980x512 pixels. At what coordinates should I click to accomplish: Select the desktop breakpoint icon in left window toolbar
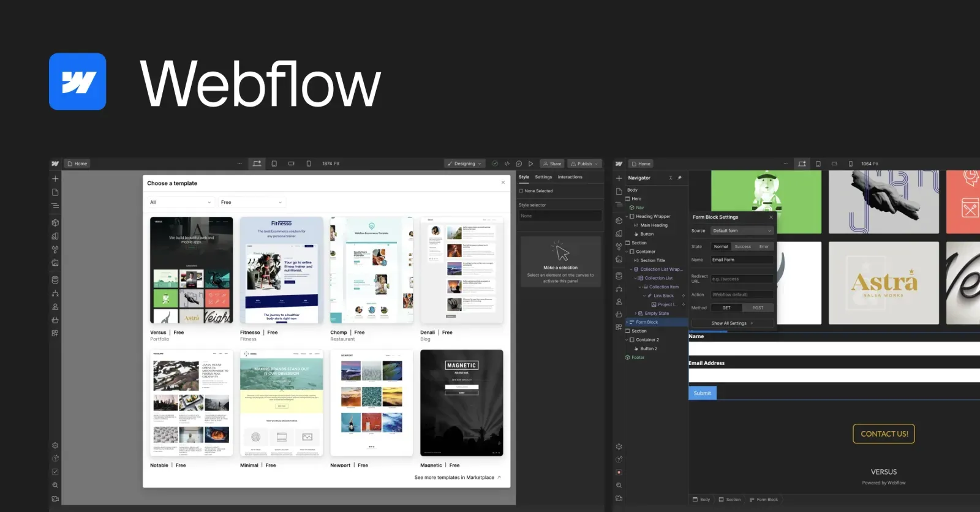pos(257,164)
